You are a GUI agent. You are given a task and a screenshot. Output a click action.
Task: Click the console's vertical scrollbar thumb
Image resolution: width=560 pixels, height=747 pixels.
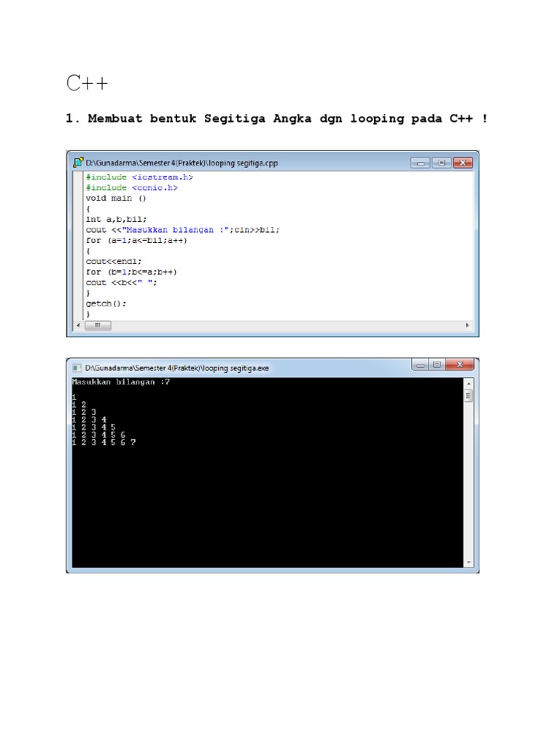(x=469, y=395)
